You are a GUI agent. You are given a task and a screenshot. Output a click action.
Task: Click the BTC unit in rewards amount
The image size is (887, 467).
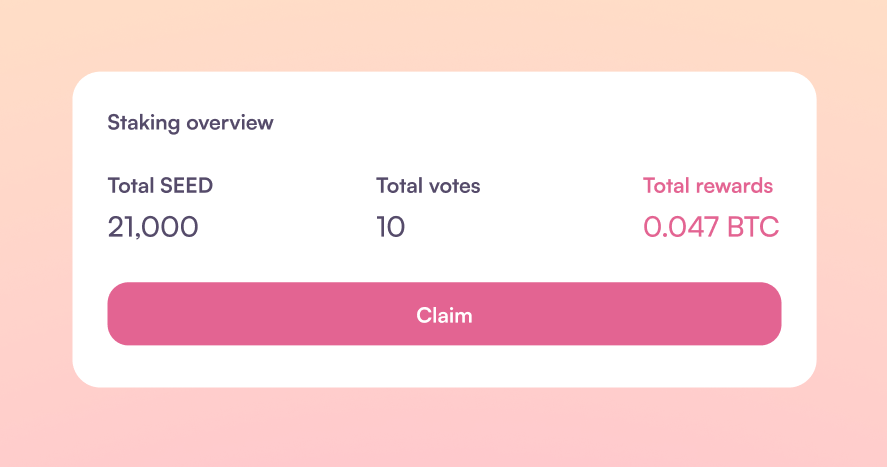[753, 227]
